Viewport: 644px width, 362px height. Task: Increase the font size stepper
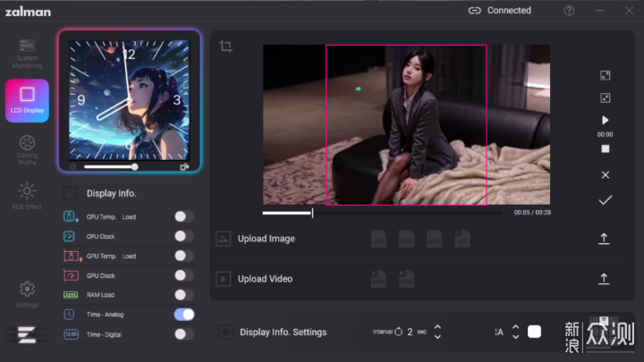[515, 327]
